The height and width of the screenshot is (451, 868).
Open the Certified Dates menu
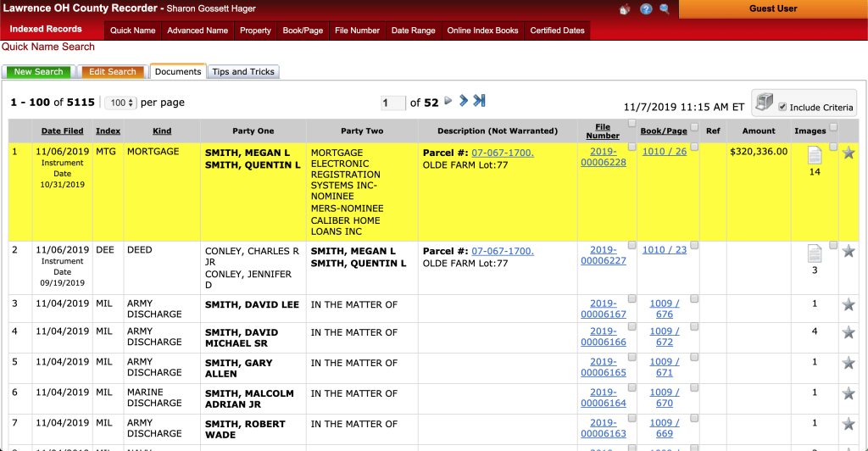coord(558,31)
